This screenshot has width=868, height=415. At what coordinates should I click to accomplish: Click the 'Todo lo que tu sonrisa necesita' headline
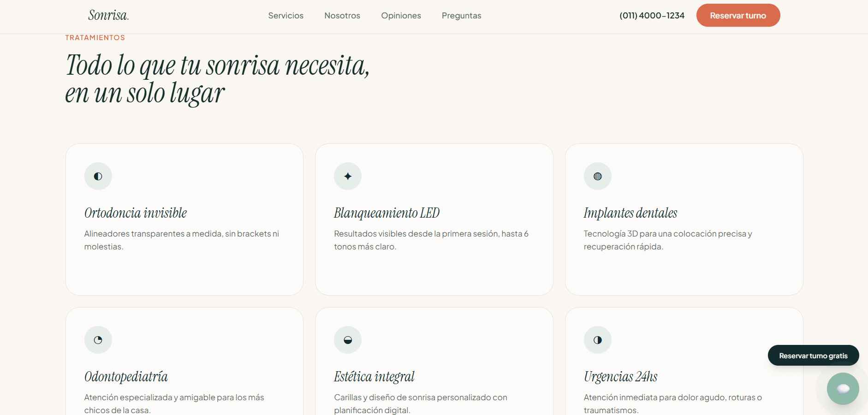pyautogui.click(x=217, y=79)
